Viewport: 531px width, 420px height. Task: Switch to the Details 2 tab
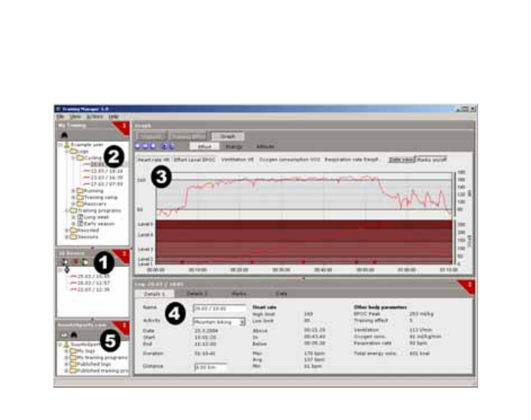(x=196, y=293)
